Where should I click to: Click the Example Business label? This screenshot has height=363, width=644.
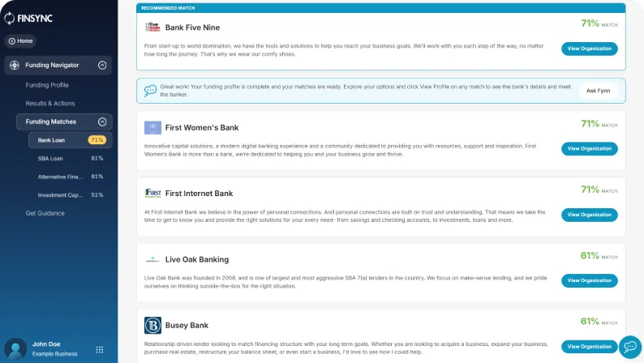click(54, 353)
